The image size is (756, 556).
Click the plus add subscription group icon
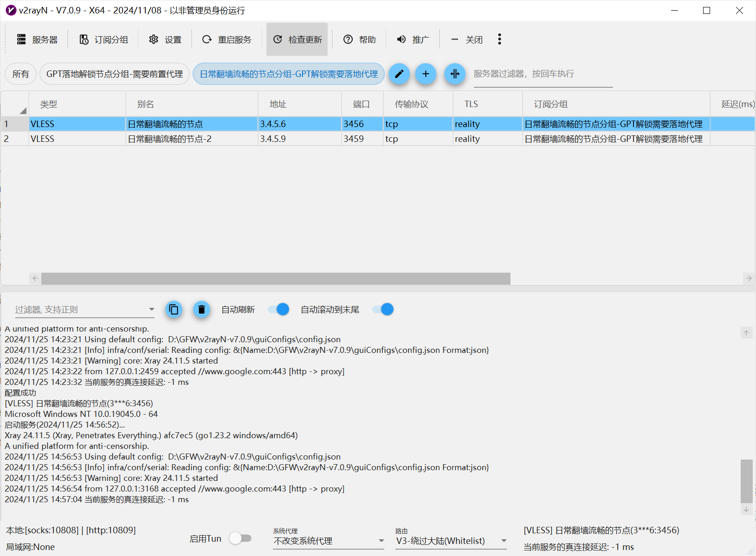tap(426, 74)
